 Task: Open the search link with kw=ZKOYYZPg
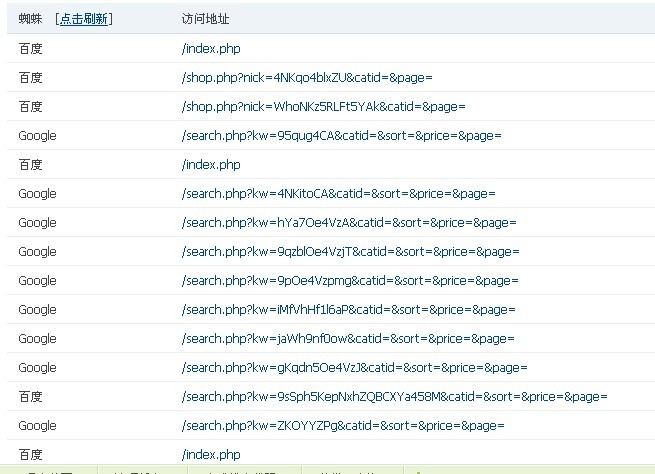343,425
